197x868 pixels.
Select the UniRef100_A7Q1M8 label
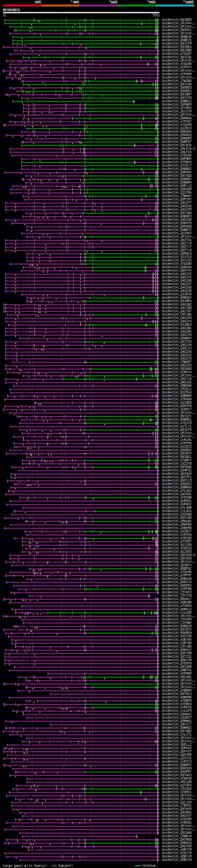point(177,64)
